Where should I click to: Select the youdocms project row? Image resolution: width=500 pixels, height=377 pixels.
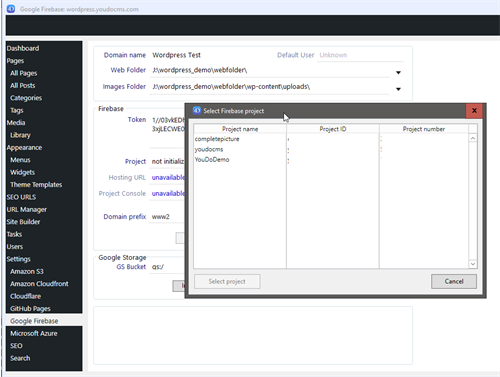pyautogui.click(x=331, y=149)
